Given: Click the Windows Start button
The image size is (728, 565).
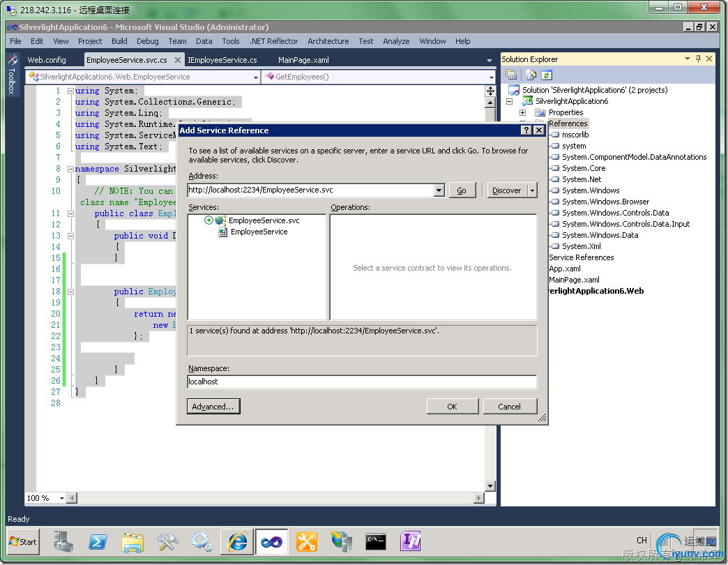Looking at the screenshot, I should pos(23,541).
